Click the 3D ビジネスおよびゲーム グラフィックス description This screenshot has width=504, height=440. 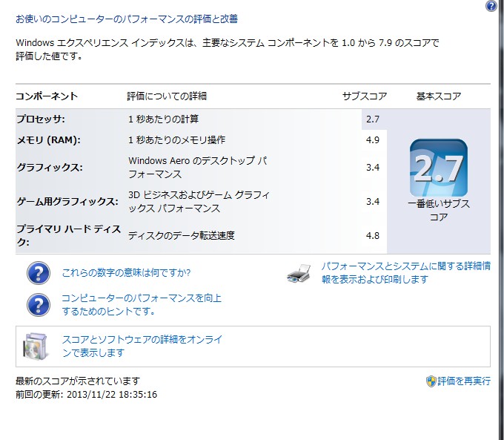pos(199,202)
